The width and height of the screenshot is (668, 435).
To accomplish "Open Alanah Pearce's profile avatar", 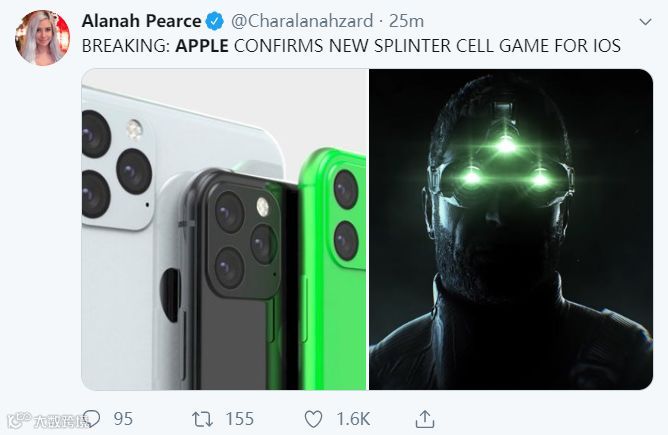I will click(x=42, y=37).
